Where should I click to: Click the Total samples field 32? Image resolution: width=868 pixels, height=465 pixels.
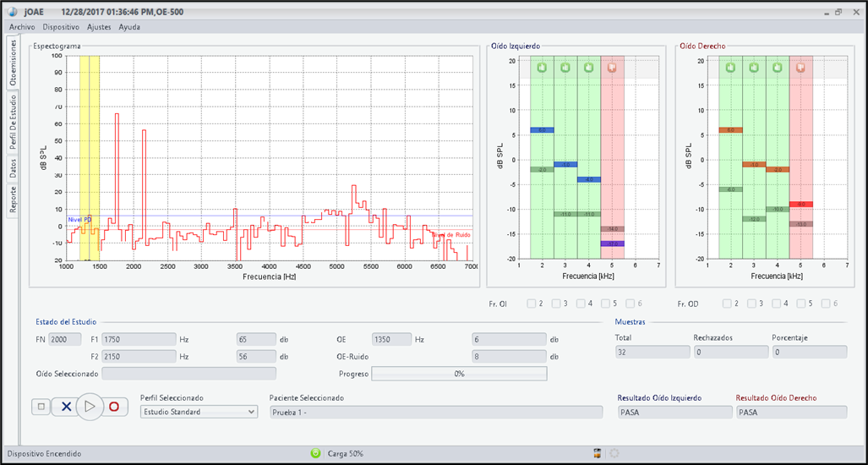tap(652, 352)
